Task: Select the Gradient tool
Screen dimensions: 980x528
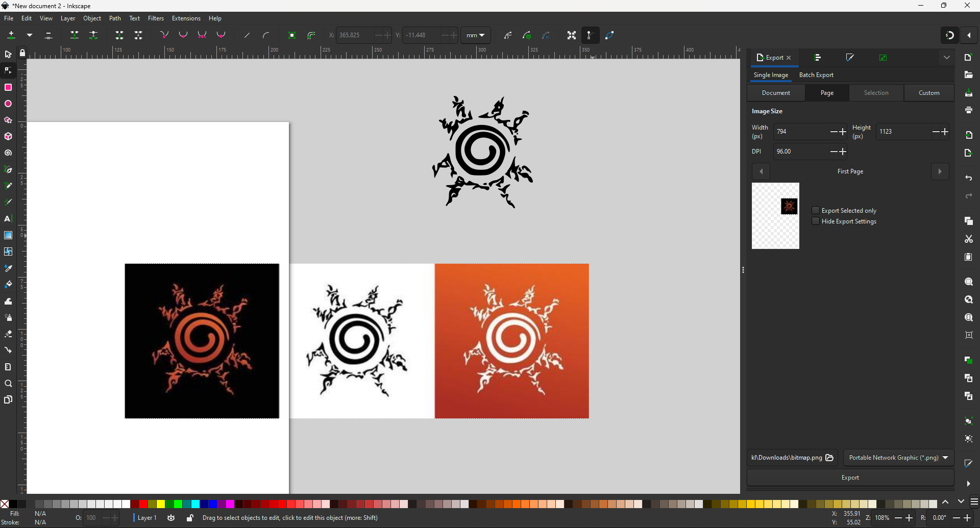Action: tap(8, 235)
